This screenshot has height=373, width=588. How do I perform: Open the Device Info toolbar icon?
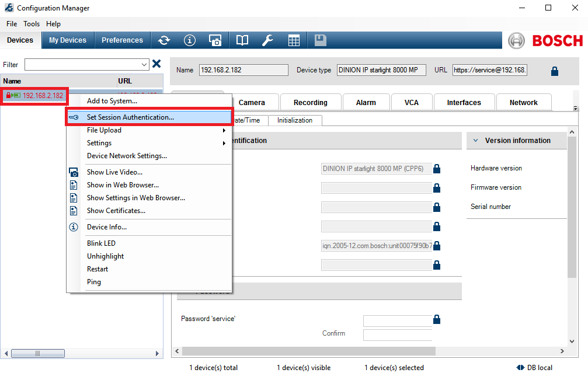[x=189, y=40]
